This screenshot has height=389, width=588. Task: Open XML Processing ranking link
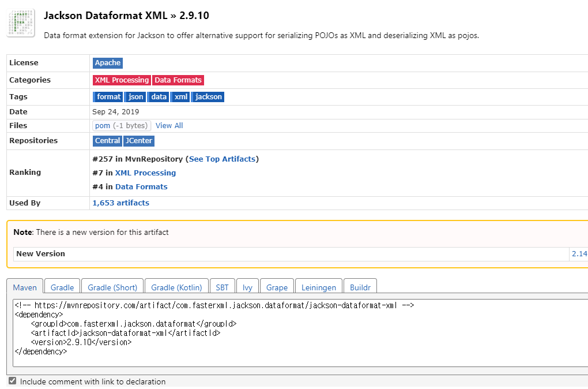145,173
